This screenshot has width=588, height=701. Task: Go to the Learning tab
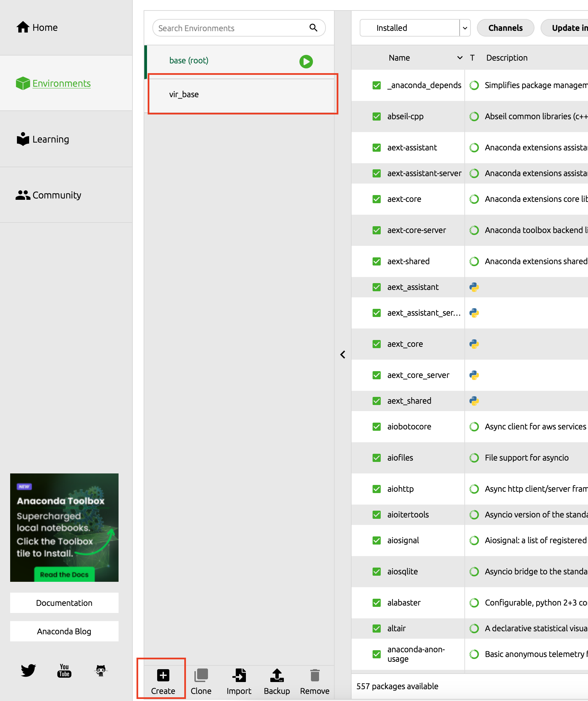tap(66, 139)
